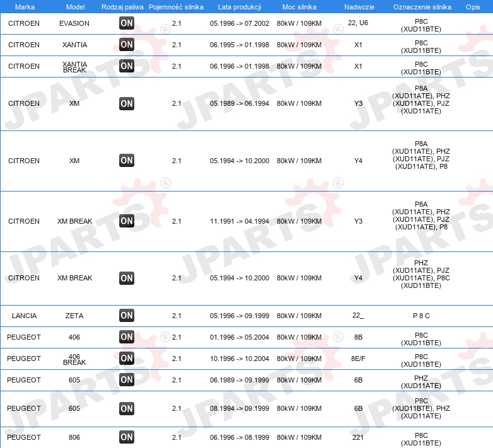Click the ON icon in the XANTIA BREAK row
Viewport: 493px width, 448px height.
(126, 66)
